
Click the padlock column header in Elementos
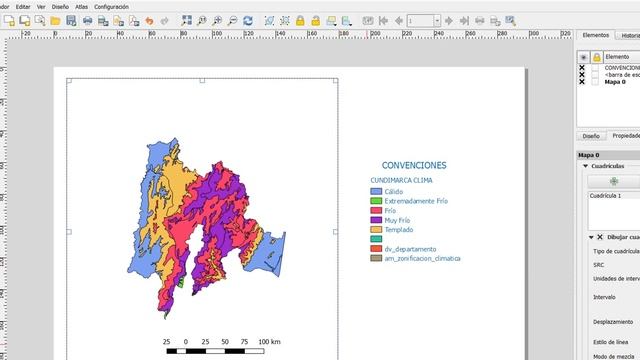[596, 57]
